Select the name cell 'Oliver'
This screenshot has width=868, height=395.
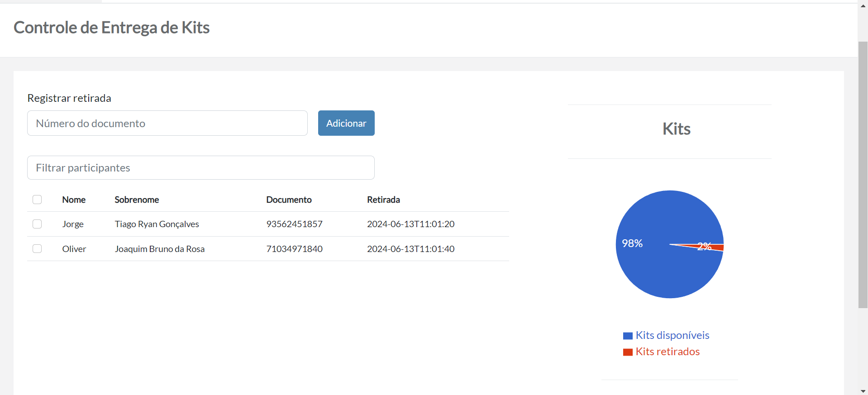pyautogui.click(x=74, y=249)
